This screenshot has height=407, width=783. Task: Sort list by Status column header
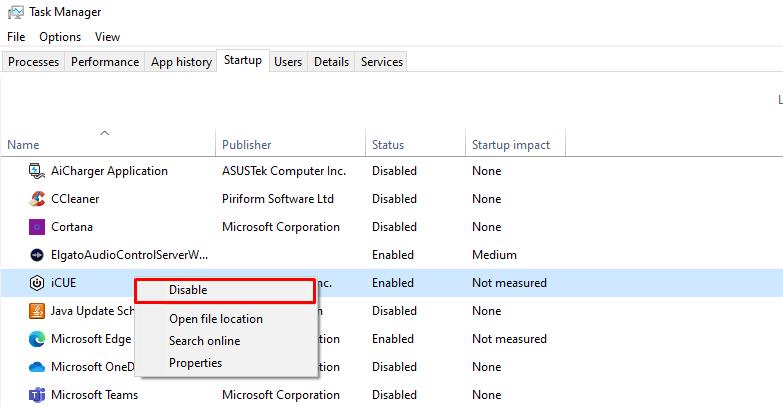pyautogui.click(x=388, y=145)
